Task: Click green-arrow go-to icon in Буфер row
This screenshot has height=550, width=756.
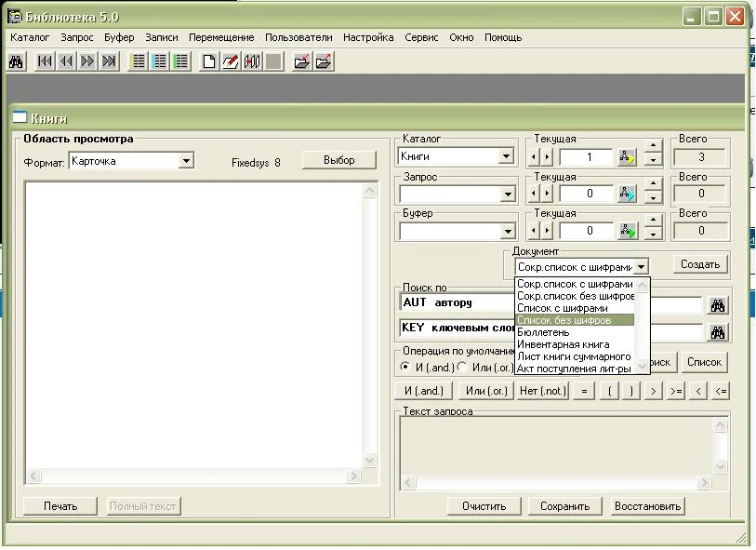Action: tap(628, 231)
